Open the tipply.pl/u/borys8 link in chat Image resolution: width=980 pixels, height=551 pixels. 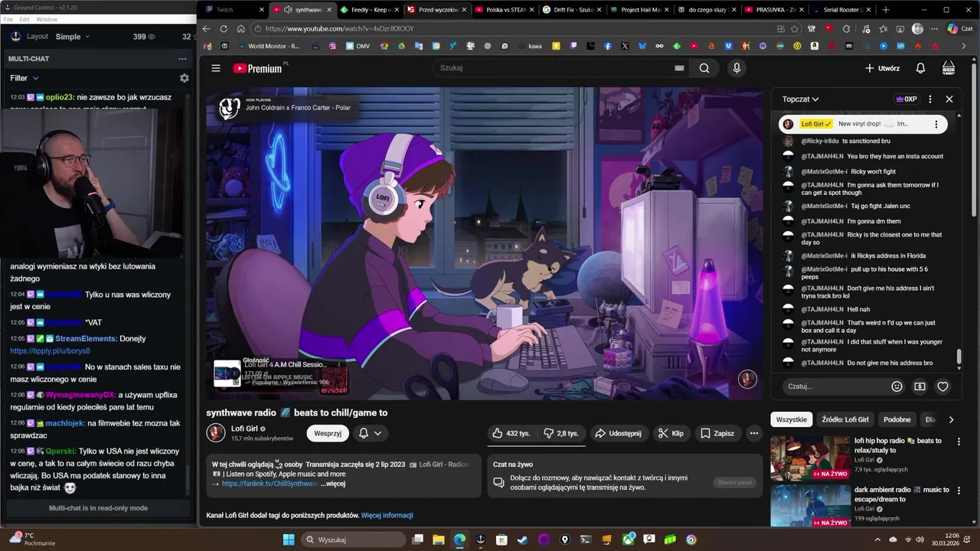[x=50, y=351]
